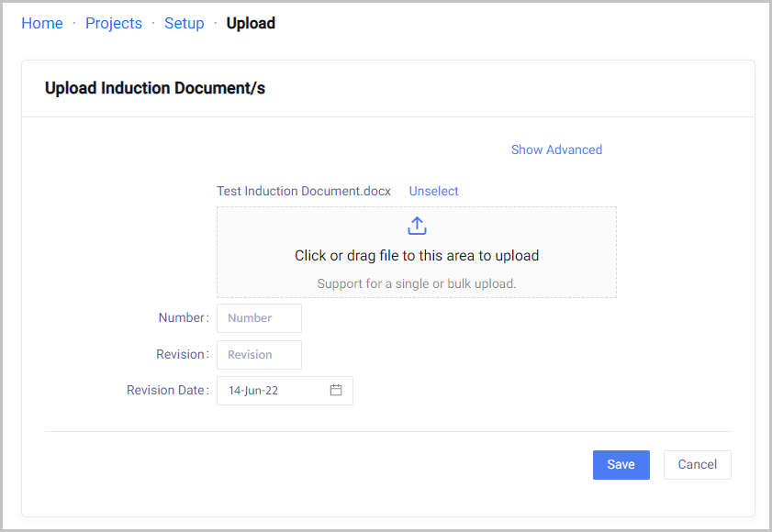
Task: Focus the Number input field
Action: (x=259, y=318)
